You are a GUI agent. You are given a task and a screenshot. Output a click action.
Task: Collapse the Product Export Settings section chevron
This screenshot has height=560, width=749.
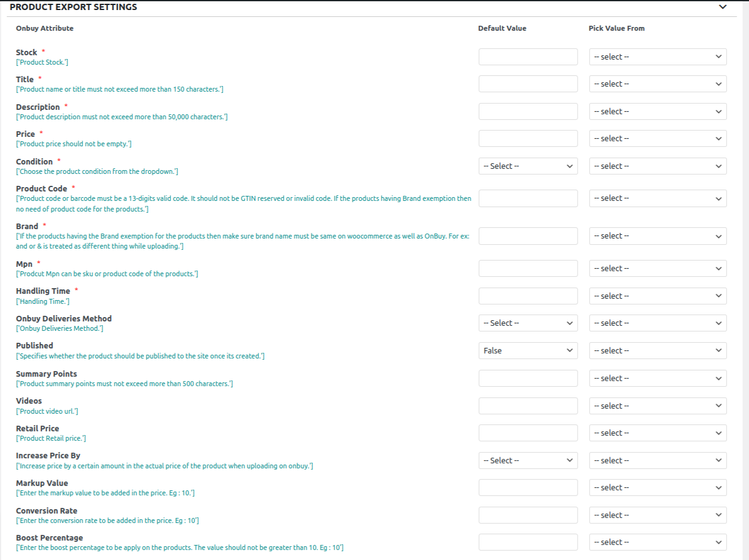pos(723,7)
